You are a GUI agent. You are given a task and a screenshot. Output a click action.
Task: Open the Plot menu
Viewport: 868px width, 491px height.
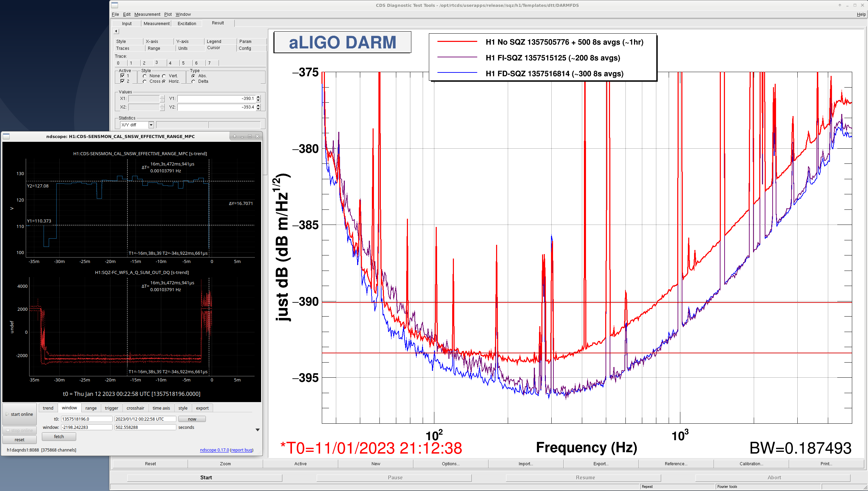click(168, 14)
